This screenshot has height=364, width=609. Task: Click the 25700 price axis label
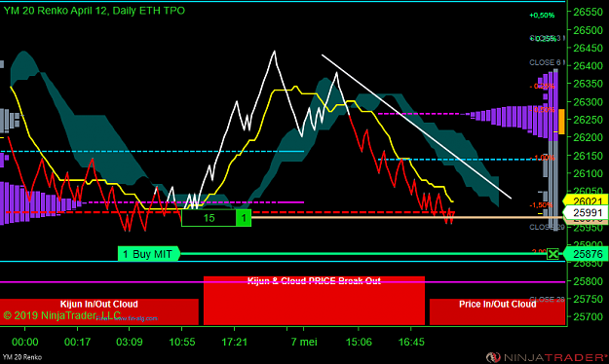tap(588, 316)
